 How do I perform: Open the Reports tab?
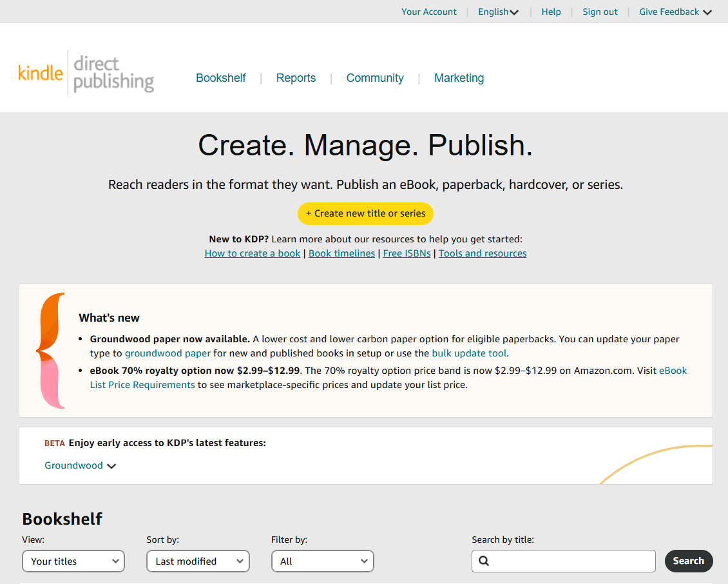[x=296, y=78]
